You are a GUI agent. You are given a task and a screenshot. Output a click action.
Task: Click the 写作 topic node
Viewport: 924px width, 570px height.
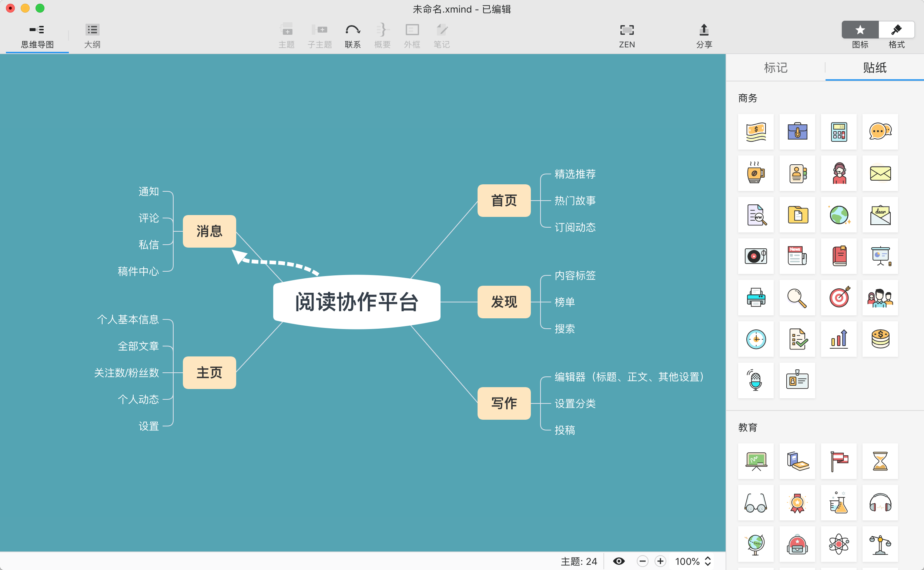coord(504,403)
